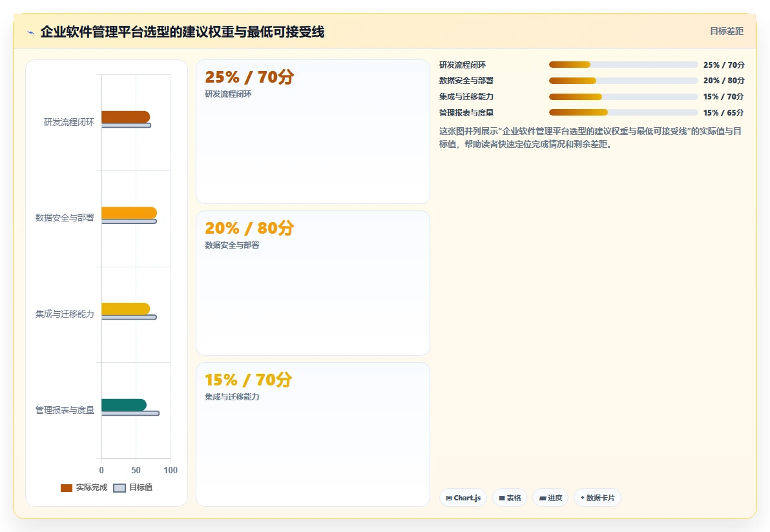Image resolution: width=770 pixels, height=532 pixels.
Task: Click the Chart.js tag button
Action: coord(463,498)
